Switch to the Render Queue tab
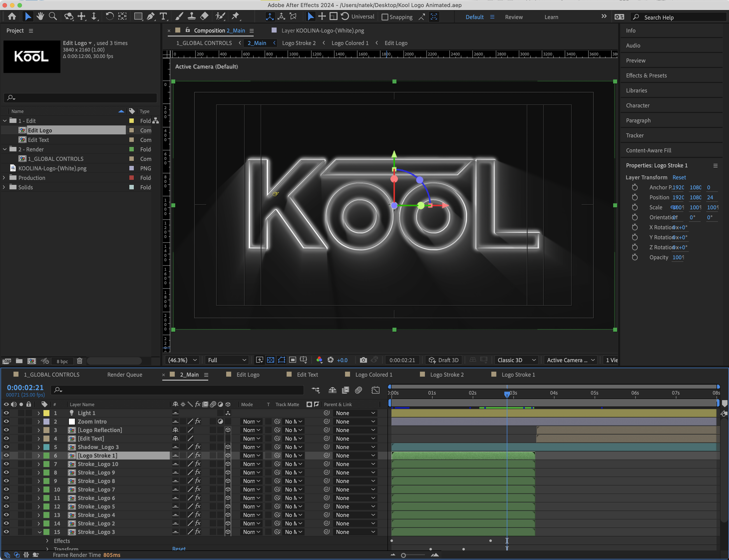The height and width of the screenshot is (560, 729). [x=125, y=375]
